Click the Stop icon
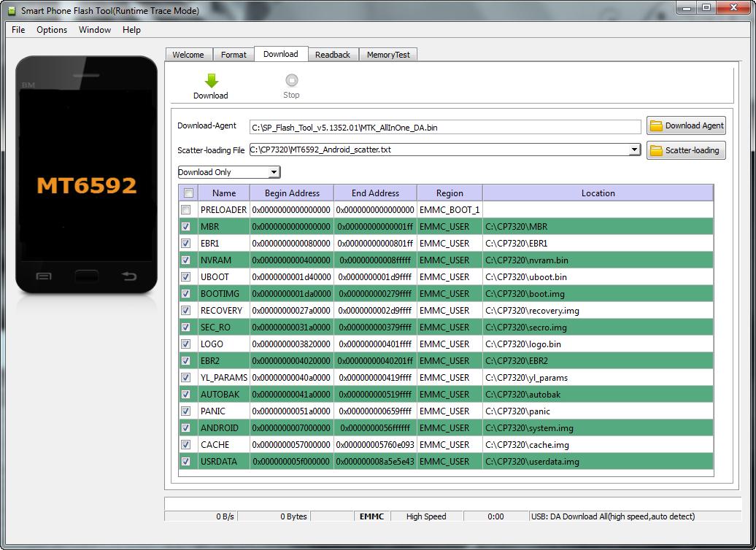 [291, 80]
